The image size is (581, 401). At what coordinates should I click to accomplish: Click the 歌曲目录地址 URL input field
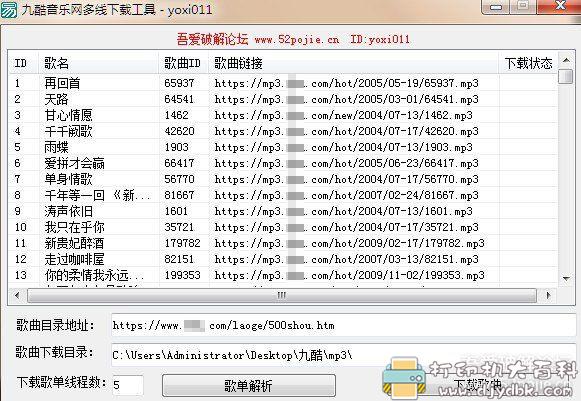(343, 325)
